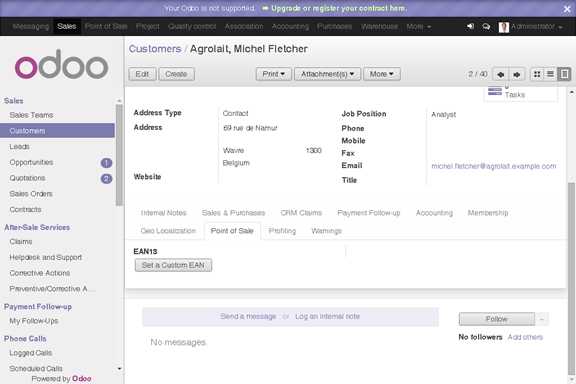Open the Project menu
Image resolution: width=576 pixels, height=384 pixels.
tap(148, 26)
